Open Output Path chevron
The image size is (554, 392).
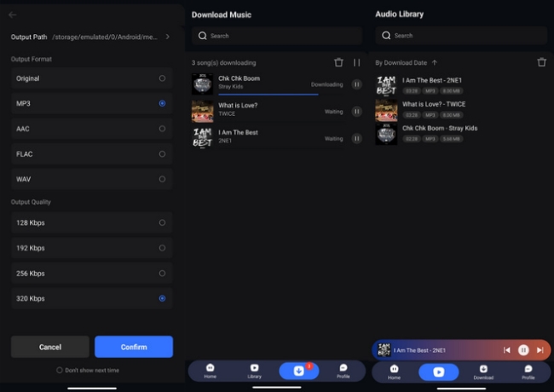point(167,37)
